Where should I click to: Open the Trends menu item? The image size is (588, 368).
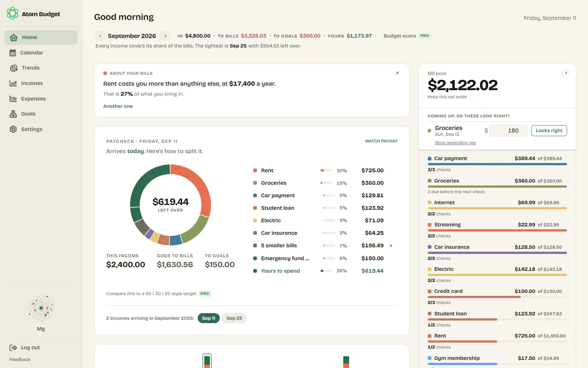(41, 68)
